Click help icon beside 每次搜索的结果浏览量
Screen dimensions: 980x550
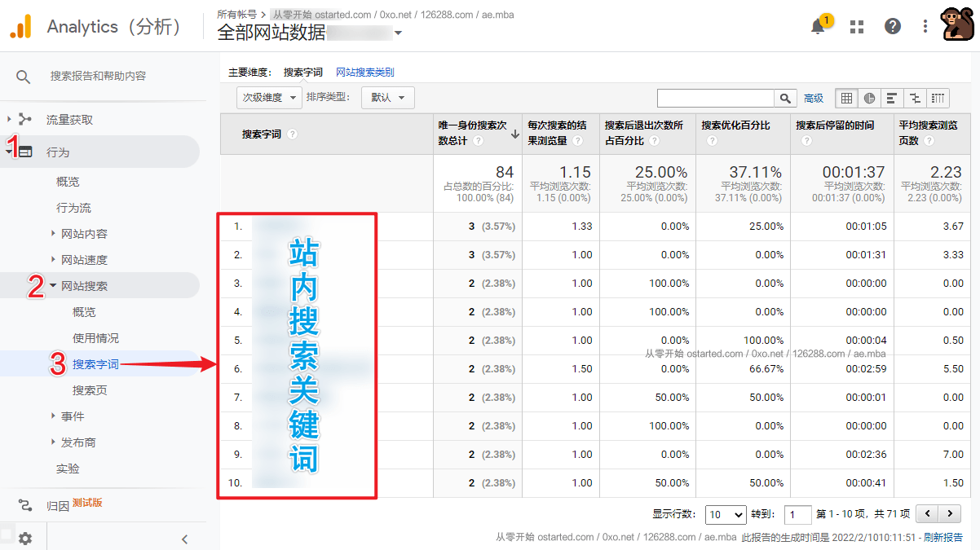pos(577,141)
